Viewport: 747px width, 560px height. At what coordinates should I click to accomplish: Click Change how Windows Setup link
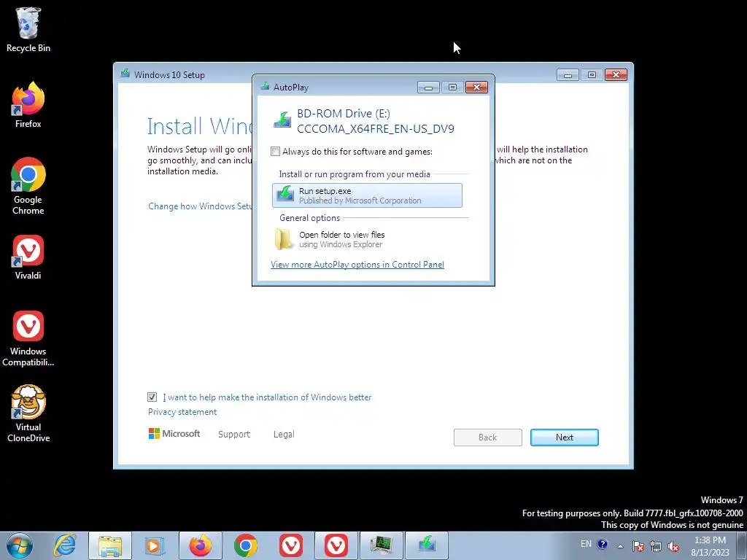200,206
